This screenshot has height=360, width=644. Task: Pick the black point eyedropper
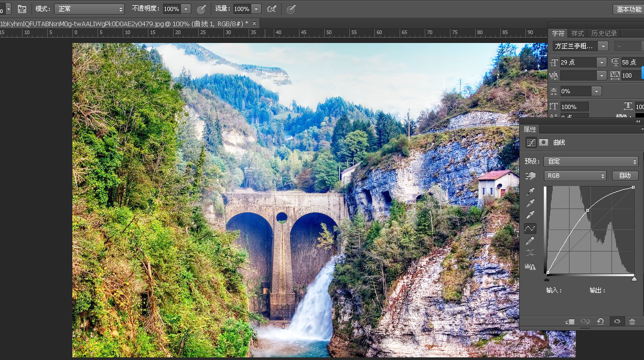click(x=530, y=191)
